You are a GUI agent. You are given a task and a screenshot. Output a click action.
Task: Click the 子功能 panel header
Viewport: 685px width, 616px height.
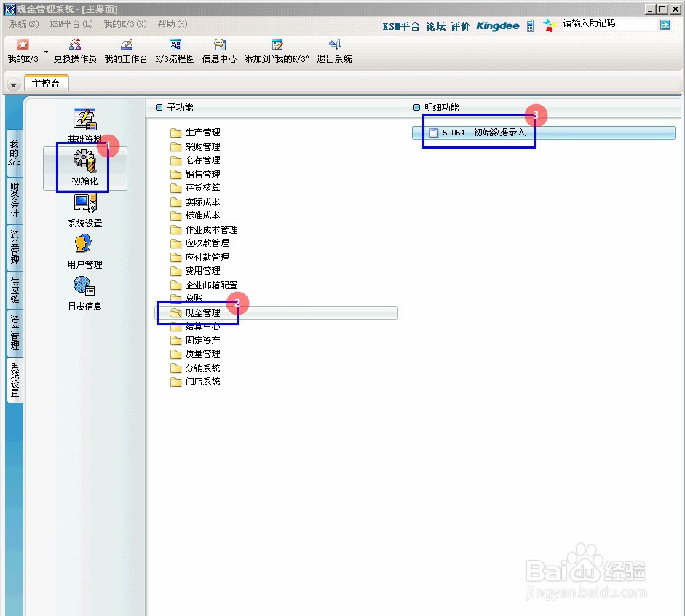point(175,108)
